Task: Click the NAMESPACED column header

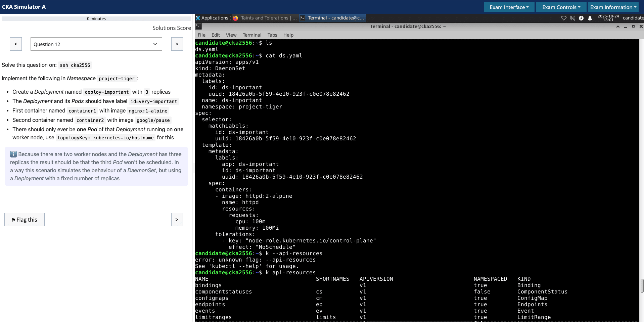Action: 490,279
